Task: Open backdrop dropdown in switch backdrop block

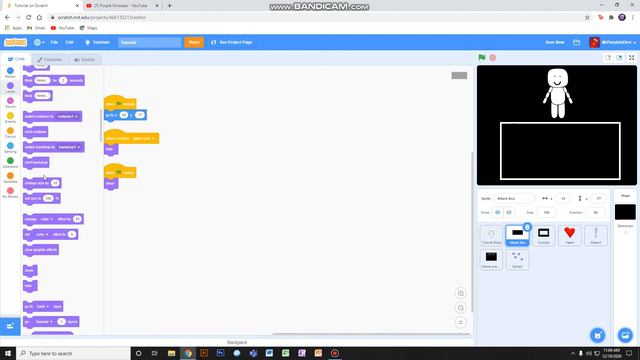Action: pyautogui.click(x=69, y=147)
